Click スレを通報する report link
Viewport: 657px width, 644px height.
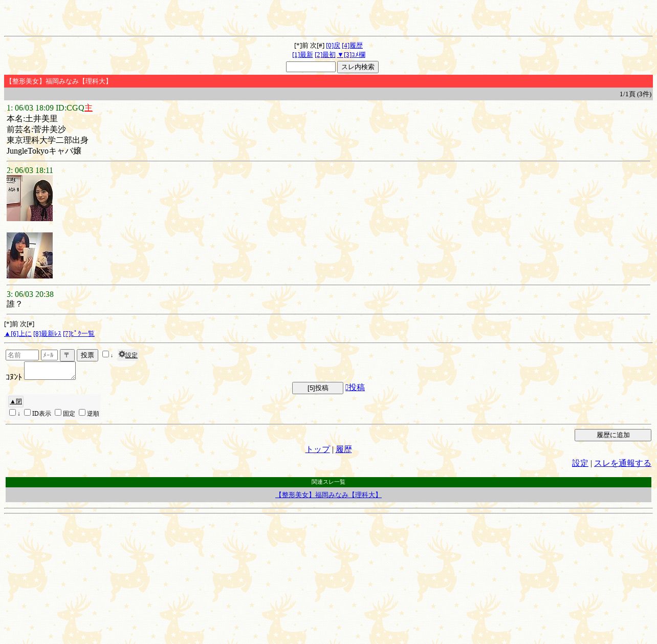(x=623, y=463)
